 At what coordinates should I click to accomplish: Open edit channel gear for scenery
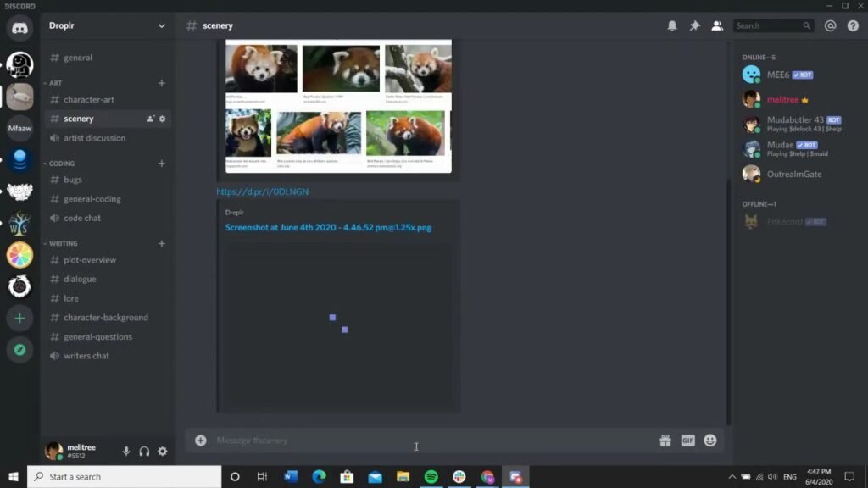click(x=162, y=119)
